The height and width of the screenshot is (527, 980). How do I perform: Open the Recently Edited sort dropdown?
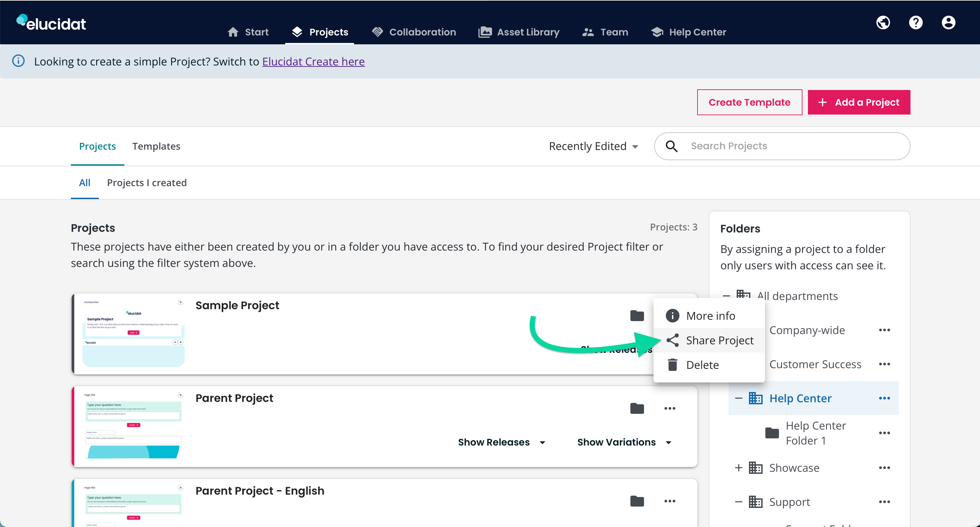594,146
